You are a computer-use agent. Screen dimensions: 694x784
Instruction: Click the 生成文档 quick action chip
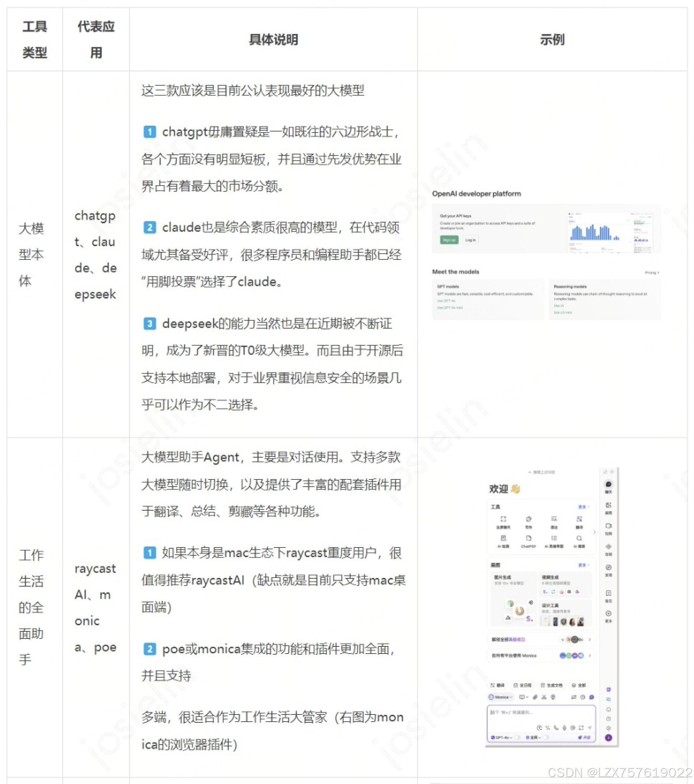coord(552,685)
